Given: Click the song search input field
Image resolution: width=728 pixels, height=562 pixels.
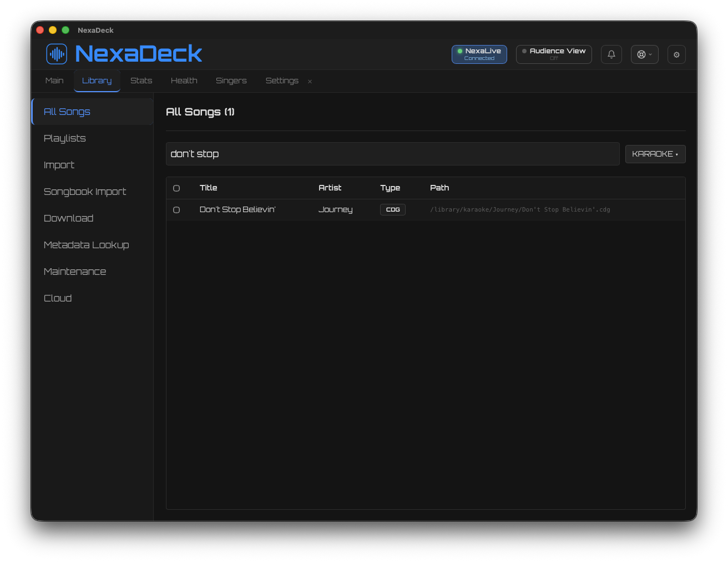Looking at the screenshot, I should [x=392, y=154].
